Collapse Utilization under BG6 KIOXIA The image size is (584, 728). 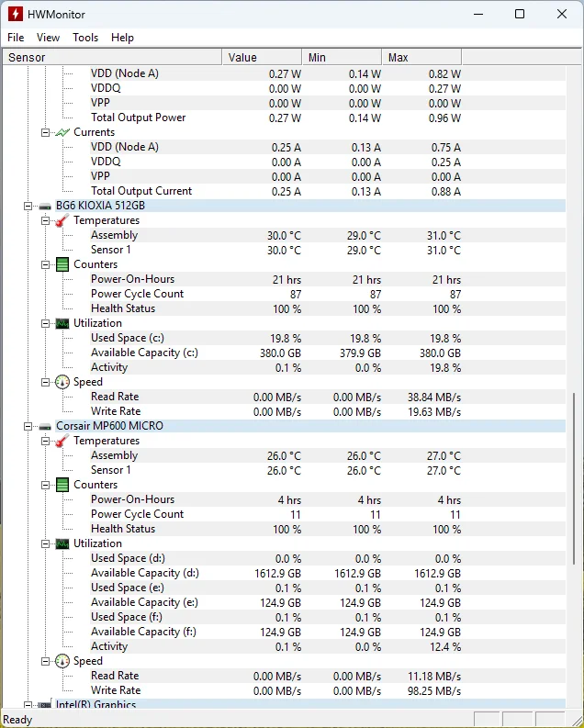46,324
